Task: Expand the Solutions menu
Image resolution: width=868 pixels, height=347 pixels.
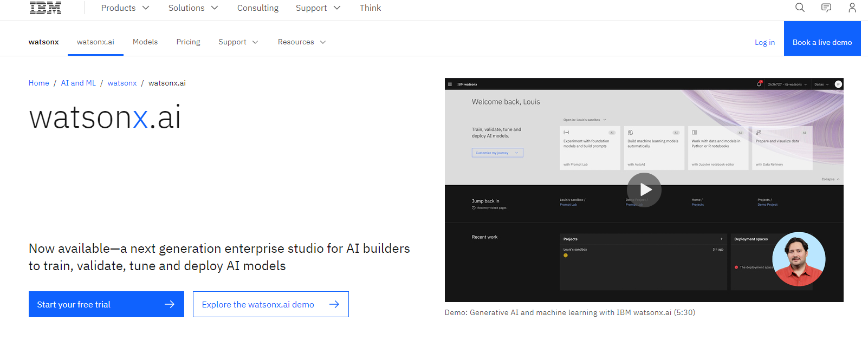Action: coord(193,8)
